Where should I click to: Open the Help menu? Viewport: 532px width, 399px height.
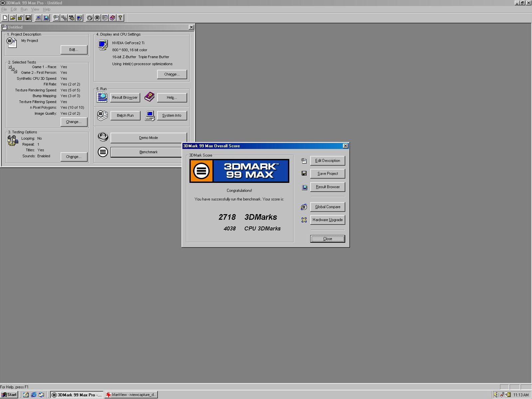tap(47, 9)
